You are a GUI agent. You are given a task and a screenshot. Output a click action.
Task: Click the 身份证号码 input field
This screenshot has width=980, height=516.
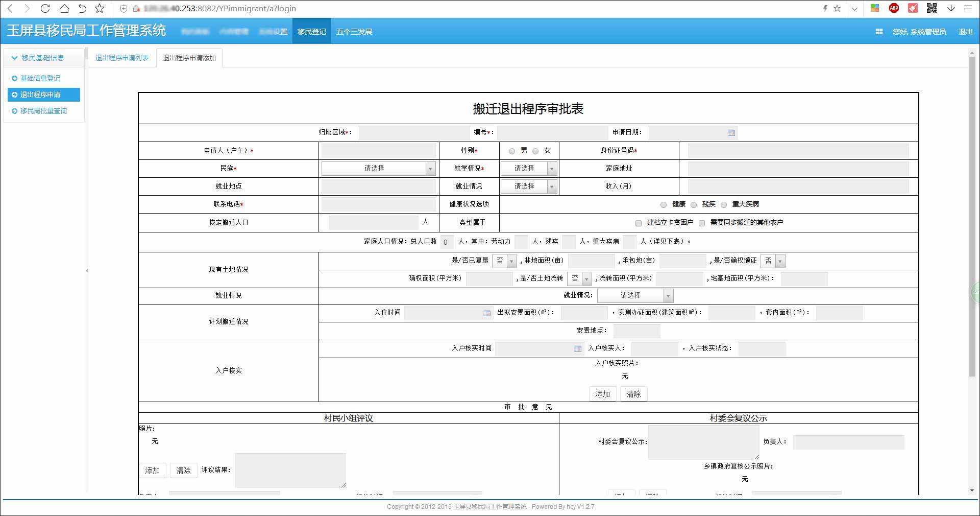[798, 151]
